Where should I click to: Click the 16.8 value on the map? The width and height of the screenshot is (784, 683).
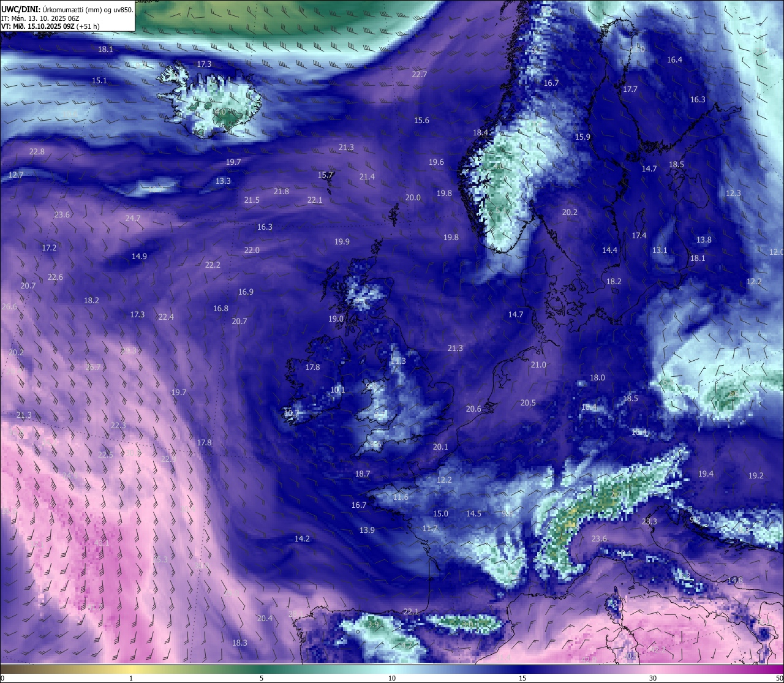pyautogui.click(x=221, y=309)
